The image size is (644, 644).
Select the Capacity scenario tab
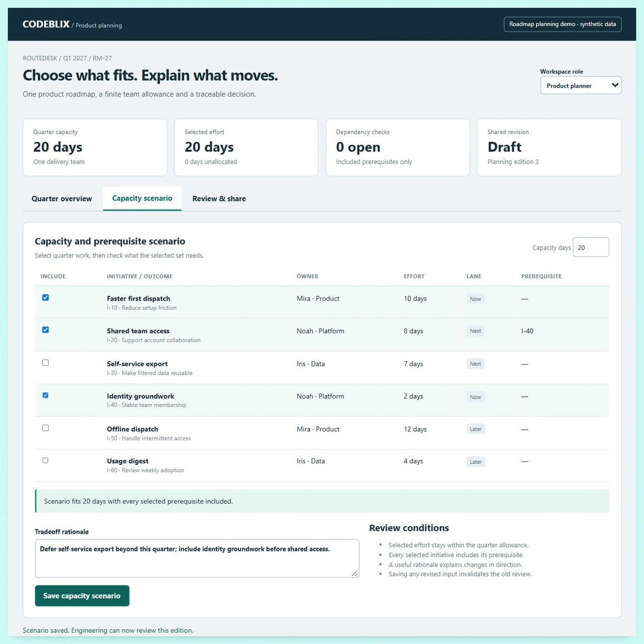click(x=142, y=198)
